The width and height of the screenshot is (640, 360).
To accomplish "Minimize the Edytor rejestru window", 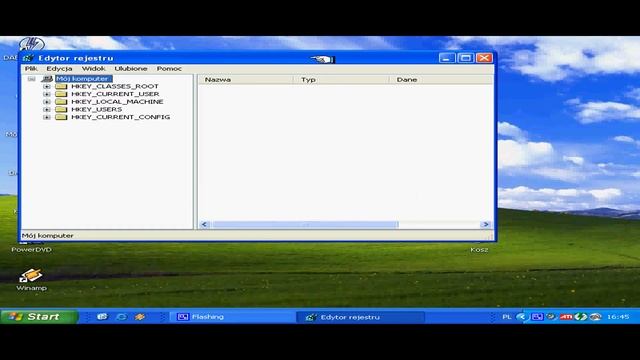I will [x=447, y=58].
